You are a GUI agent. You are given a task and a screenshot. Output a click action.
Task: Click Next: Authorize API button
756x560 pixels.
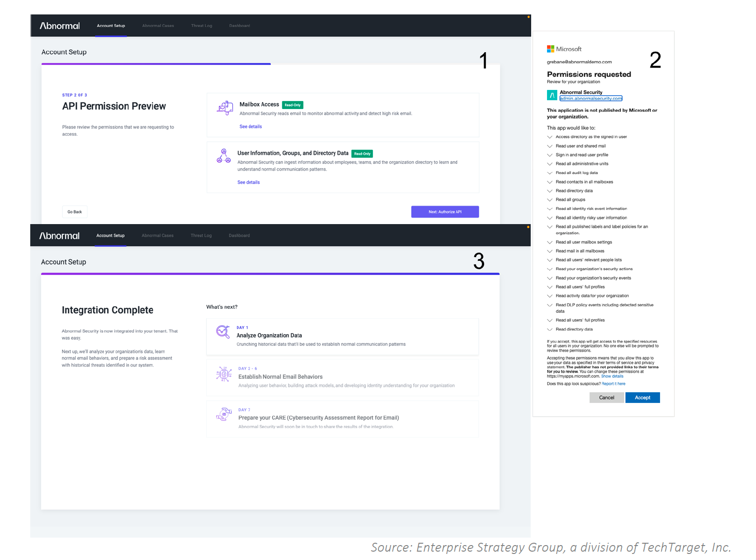445,212
